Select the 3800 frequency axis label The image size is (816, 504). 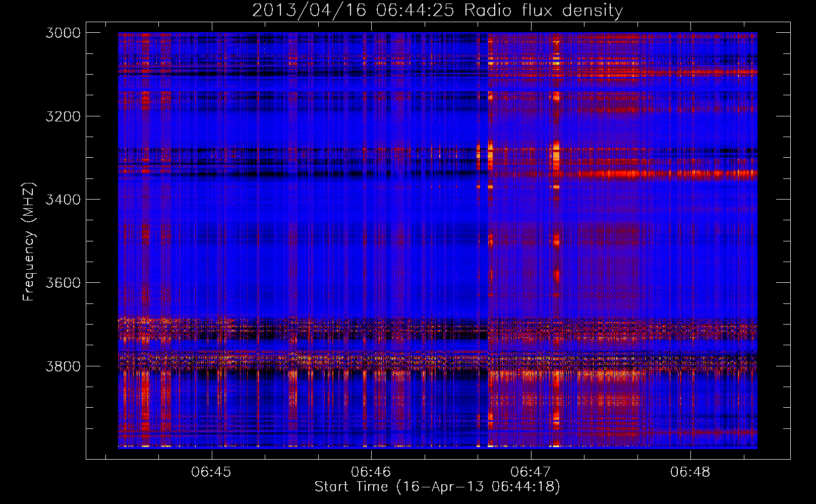(63, 366)
